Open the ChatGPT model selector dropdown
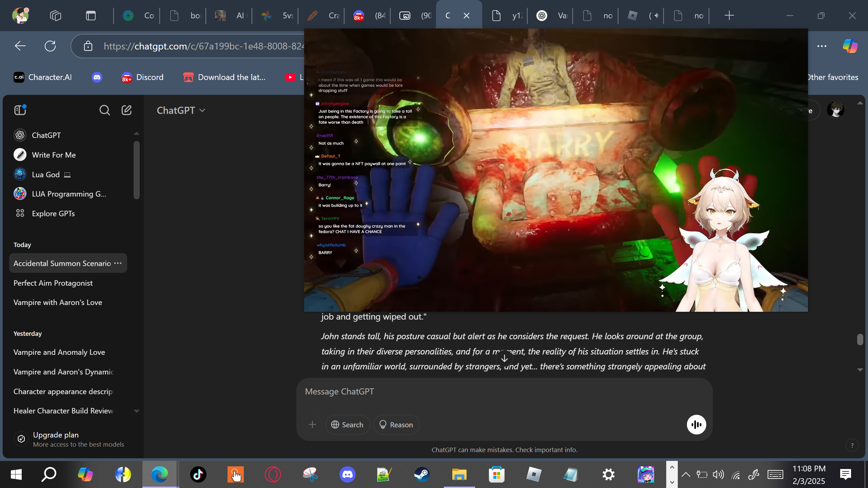Viewport: 868px width, 488px height. click(x=181, y=110)
